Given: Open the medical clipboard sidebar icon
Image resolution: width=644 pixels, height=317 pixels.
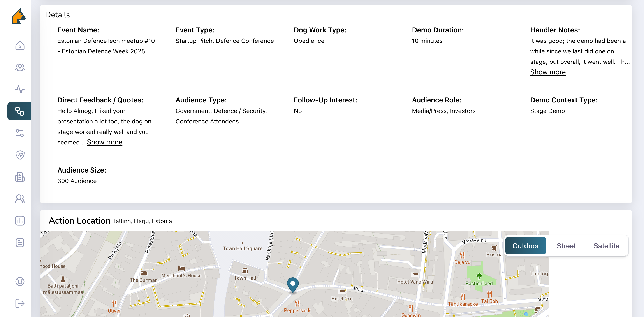Looking at the screenshot, I should pyautogui.click(x=20, y=177).
